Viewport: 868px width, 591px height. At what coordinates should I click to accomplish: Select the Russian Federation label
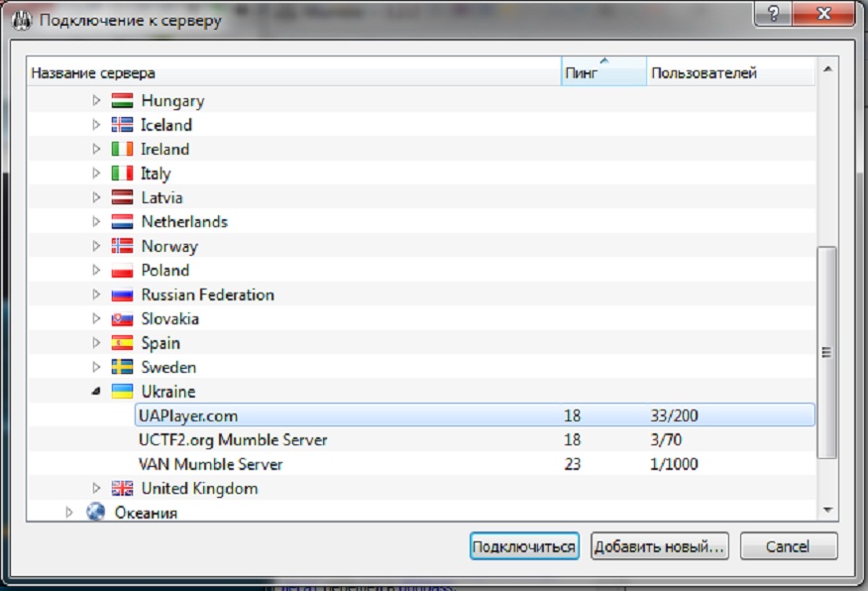(208, 295)
